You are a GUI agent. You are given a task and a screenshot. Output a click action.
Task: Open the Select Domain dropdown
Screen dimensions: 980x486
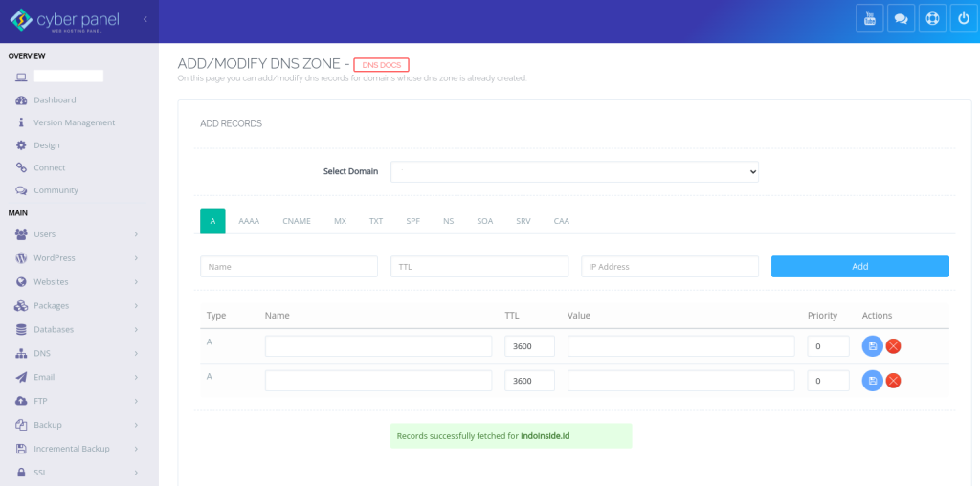(574, 171)
